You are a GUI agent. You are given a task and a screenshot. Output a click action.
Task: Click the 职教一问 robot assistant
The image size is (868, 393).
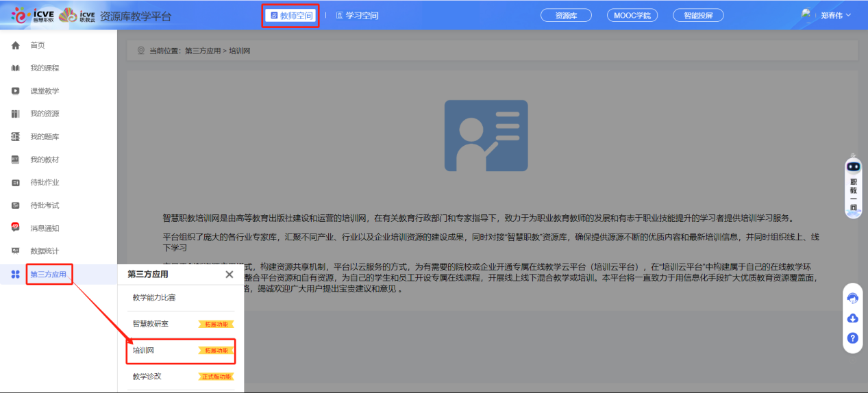tap(853, 187)
